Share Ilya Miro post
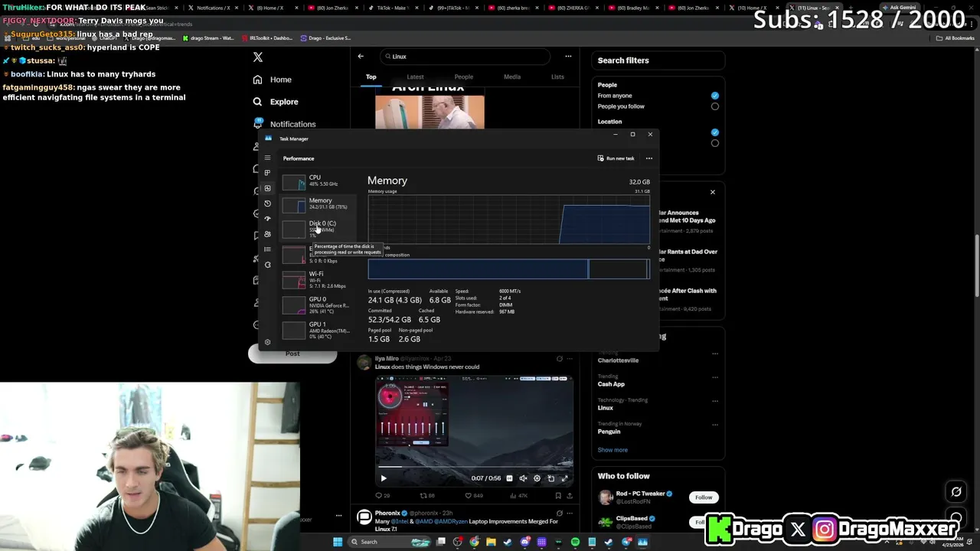980x551 pixels. [570, 495]
